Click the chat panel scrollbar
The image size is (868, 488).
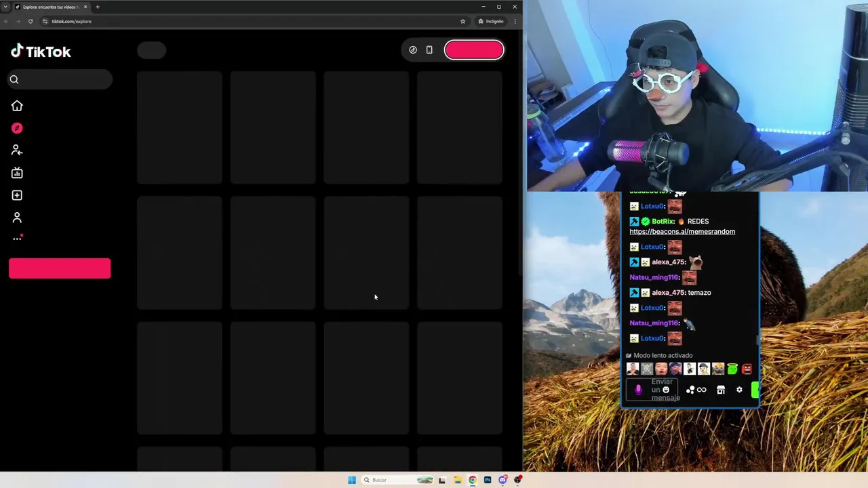(757, 341)
